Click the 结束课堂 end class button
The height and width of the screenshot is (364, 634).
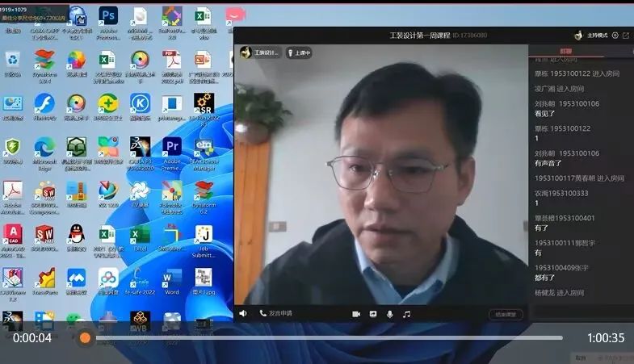(x=505, y=314)
